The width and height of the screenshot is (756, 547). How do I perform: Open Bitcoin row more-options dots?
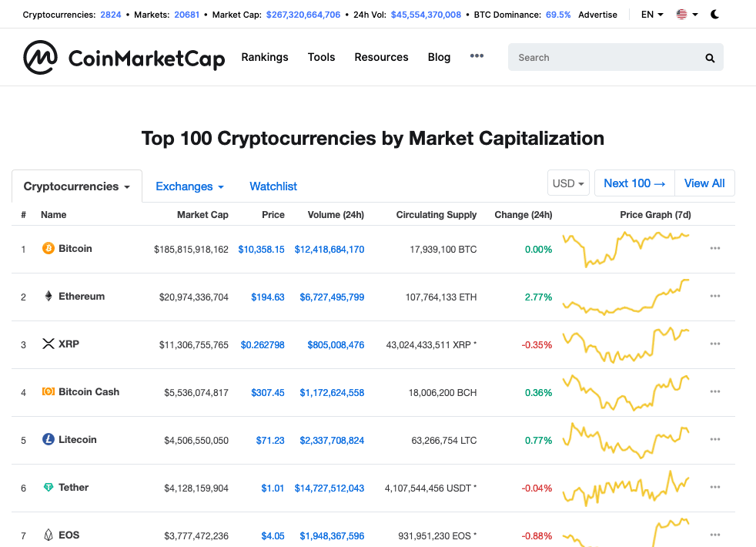[715, 248]
